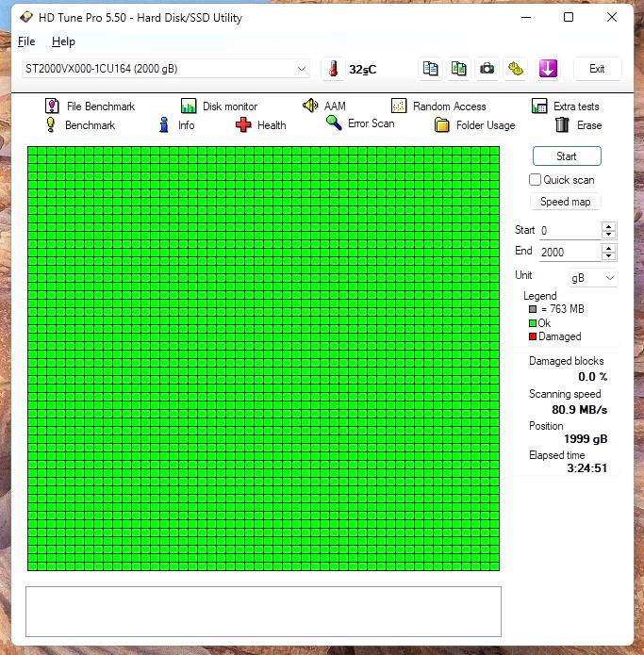The height and width of the screenshot is (655, 644).
Task: Enable the Quick scan checkbox
Action: click(536, 180)
